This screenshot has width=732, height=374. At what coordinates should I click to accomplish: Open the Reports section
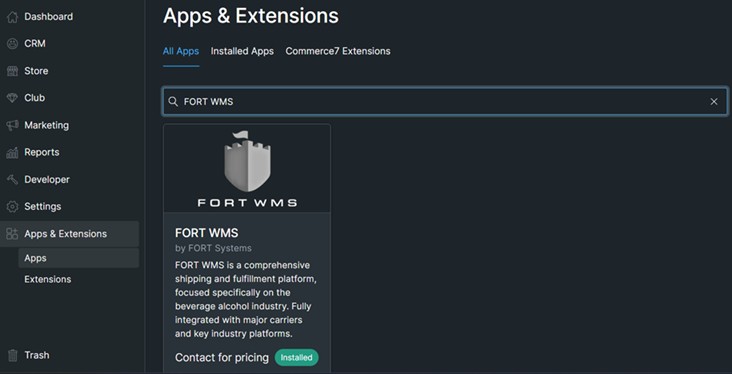(x=42, y=152)
